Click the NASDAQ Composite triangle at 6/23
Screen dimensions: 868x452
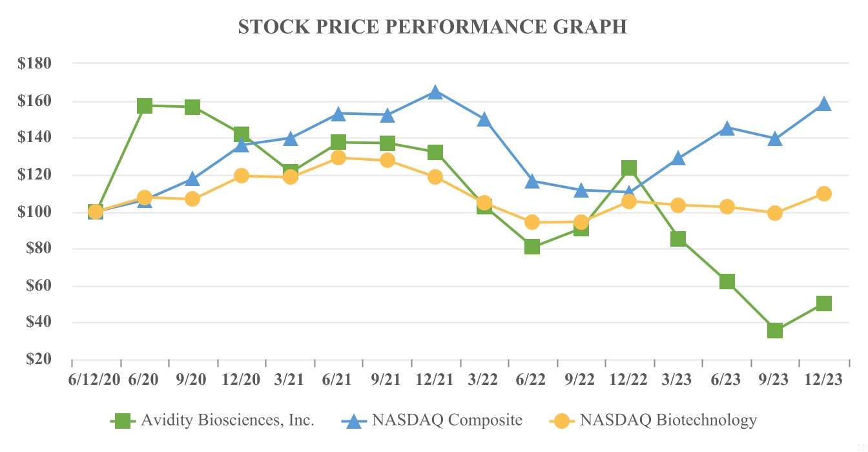[727, 128]
